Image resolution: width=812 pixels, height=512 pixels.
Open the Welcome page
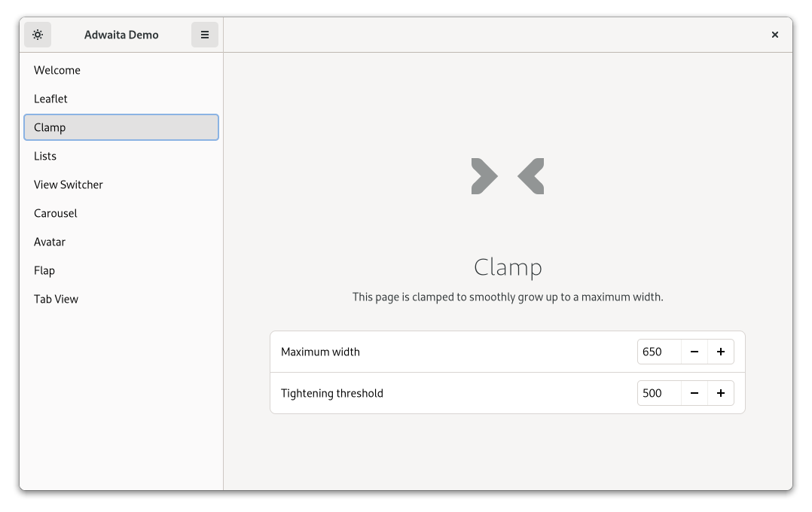(57, 70)
